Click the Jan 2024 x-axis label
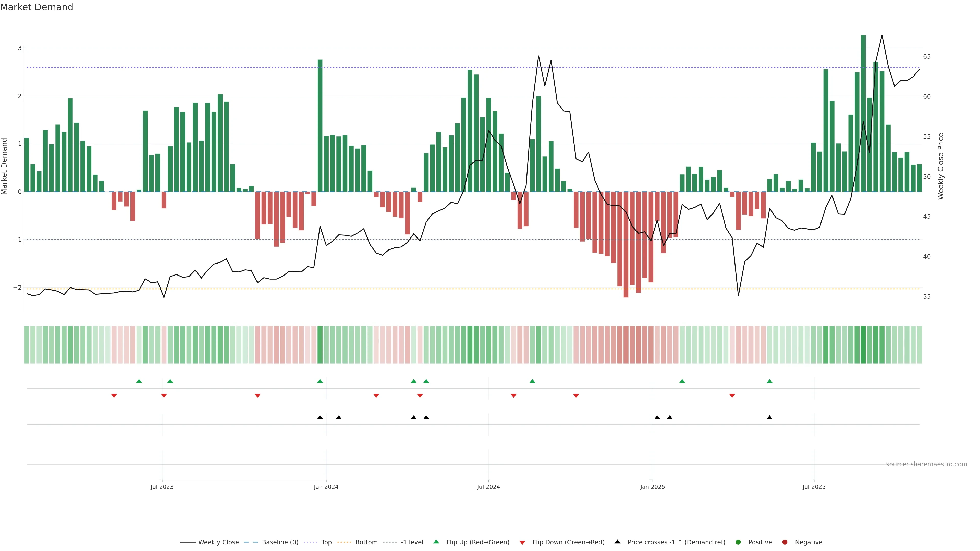Screen dimensions: 980x551 326,487
